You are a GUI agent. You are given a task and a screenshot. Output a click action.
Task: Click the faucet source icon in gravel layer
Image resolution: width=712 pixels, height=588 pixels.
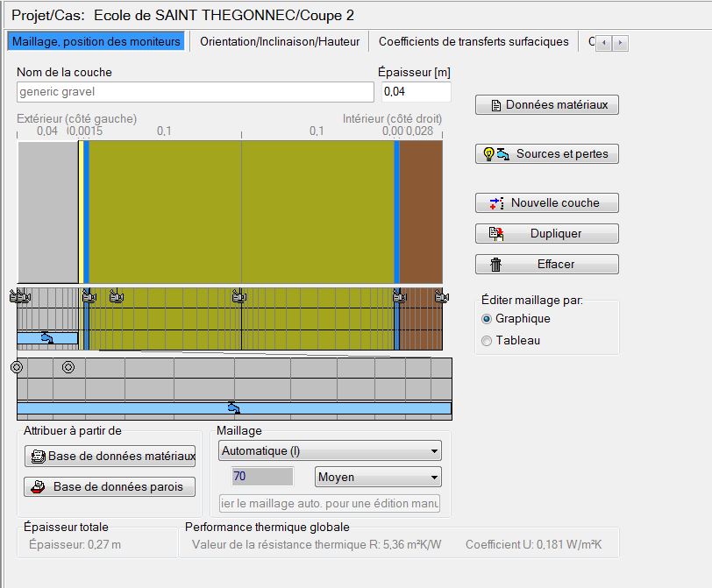pyautogui.click(x=47, y=338)
